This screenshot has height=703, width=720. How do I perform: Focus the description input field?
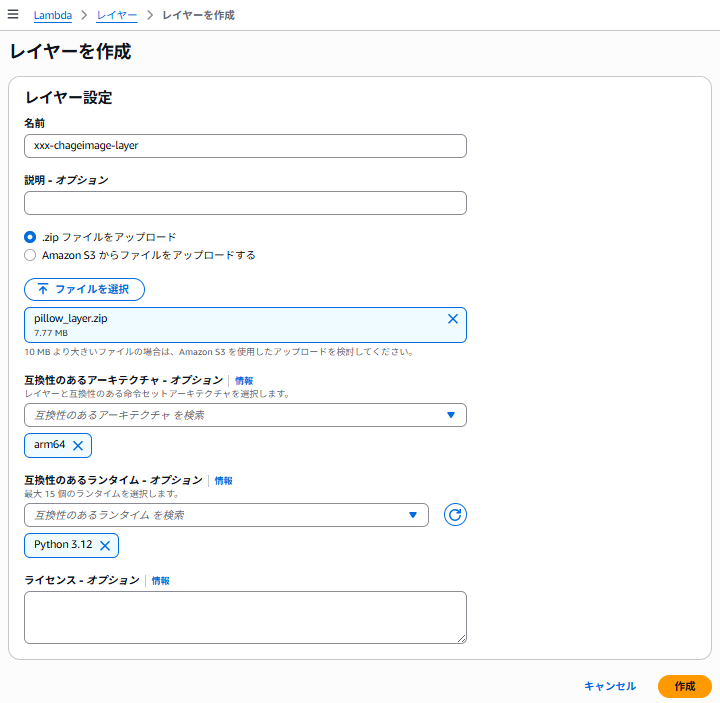(x=245, y=203)
